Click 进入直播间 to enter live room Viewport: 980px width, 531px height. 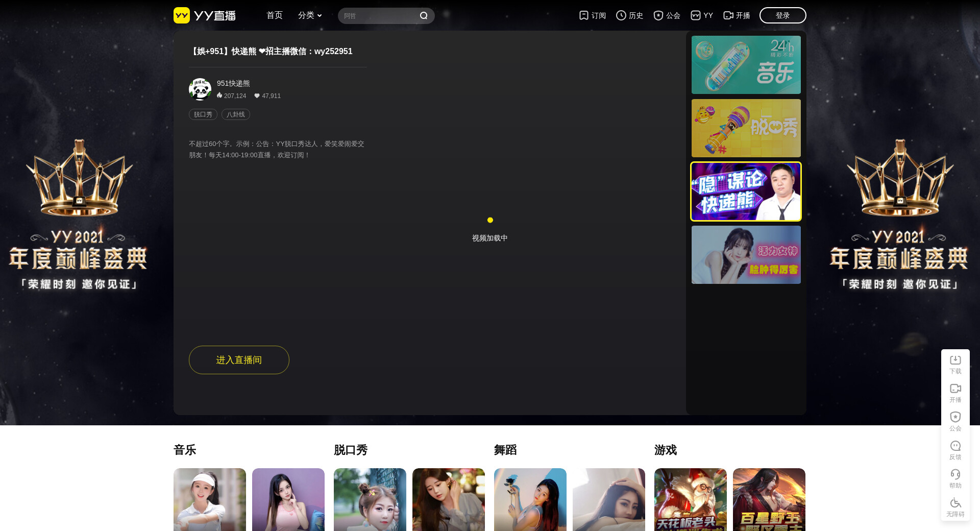click(239, 360)
